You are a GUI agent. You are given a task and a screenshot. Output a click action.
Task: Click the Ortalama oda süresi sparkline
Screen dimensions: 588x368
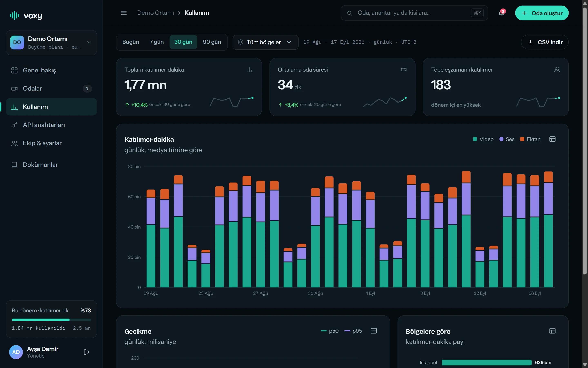[385, 102]
